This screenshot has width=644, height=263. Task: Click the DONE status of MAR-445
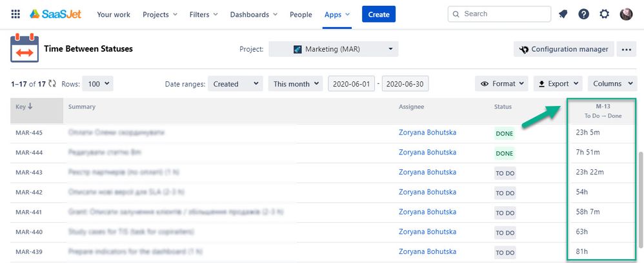coord(505,134)
